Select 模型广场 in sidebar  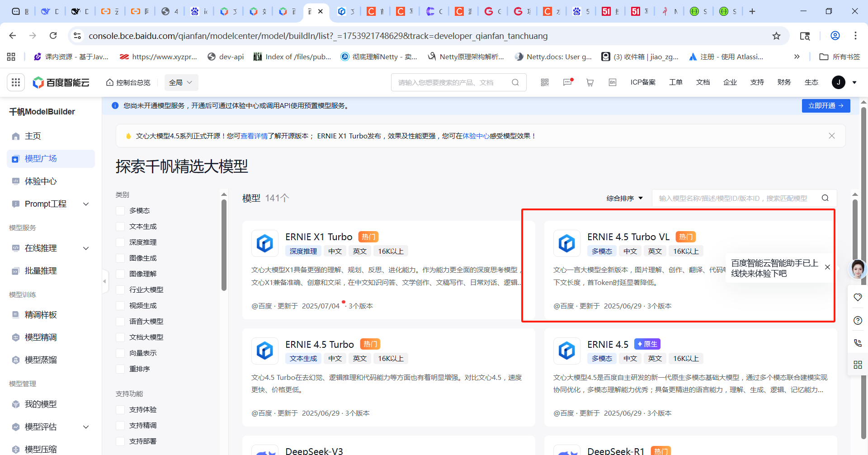coord(51,159)
